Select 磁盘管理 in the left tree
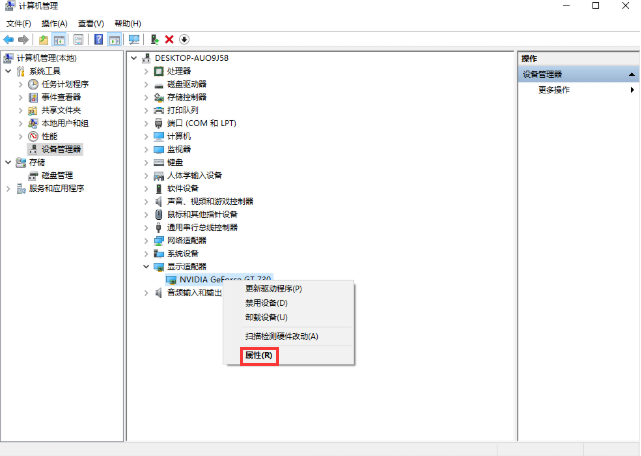641x456 pixels. tap(57, 175)
